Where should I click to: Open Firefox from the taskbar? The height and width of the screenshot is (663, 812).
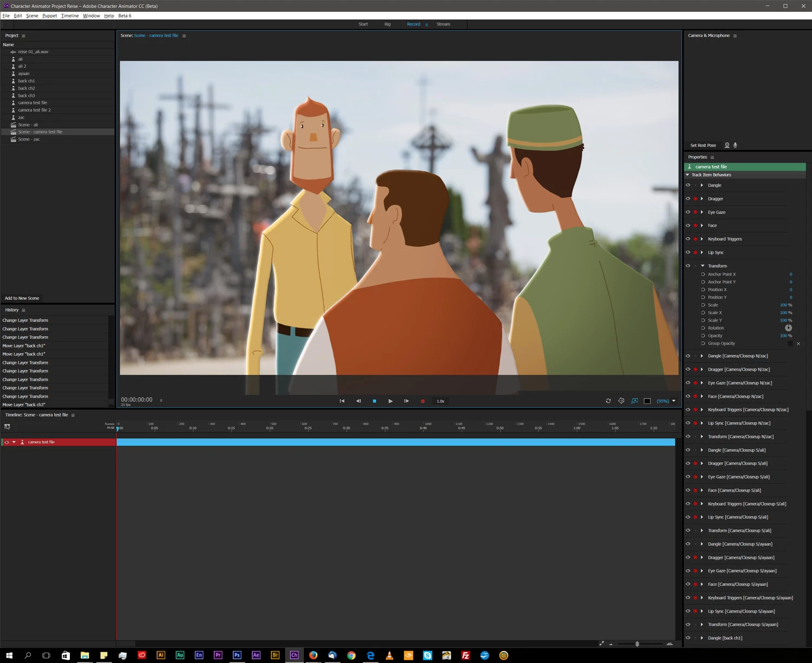(x=313, y=655)
